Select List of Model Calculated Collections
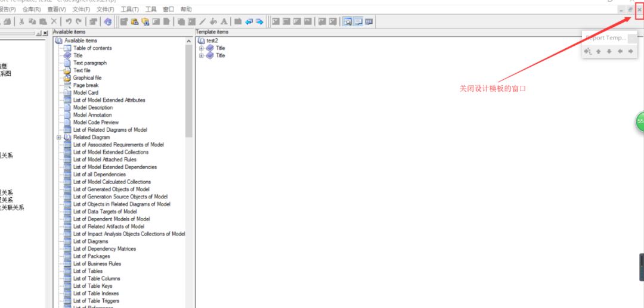The width and height of the screenshot is (644, 308). coord(112,182)
